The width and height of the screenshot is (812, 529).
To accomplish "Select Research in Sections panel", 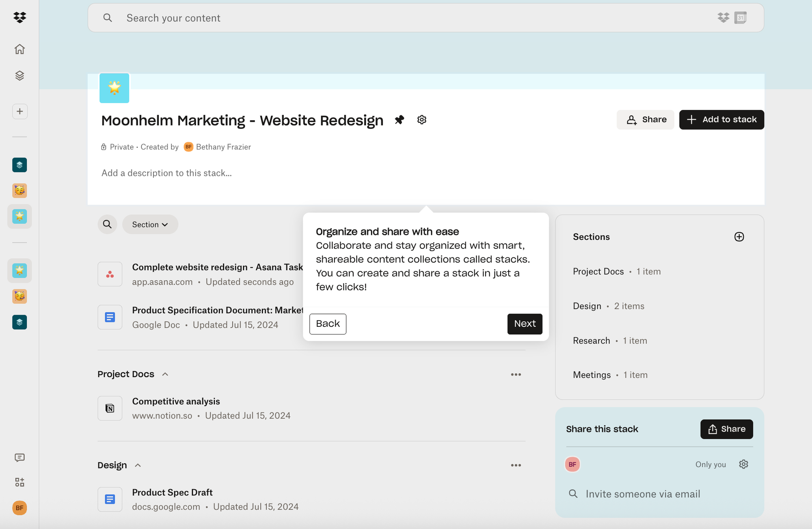I will tap(591, 341).
